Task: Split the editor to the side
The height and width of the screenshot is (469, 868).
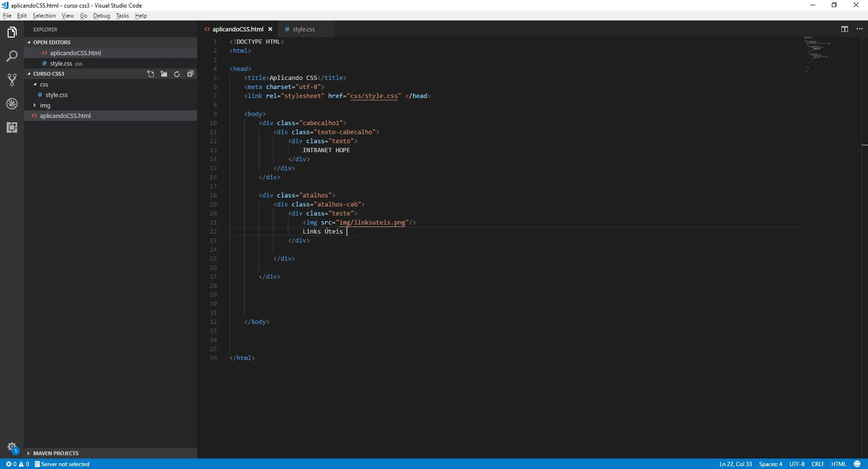Action: tap(844, 29)
